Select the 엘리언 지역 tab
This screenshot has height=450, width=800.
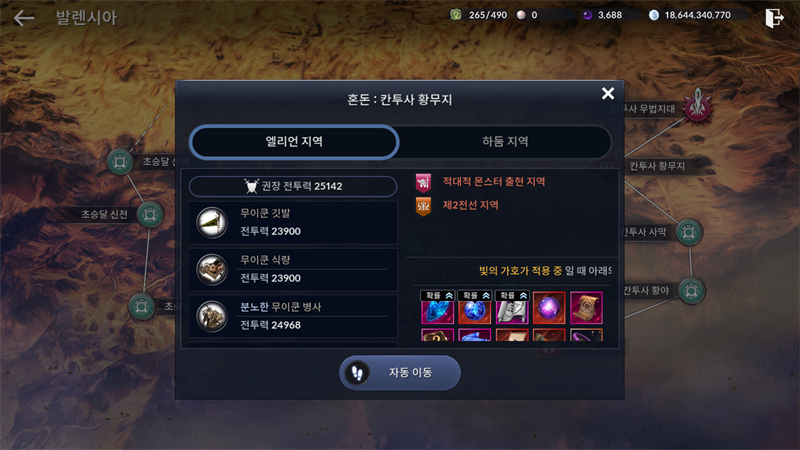[x=294, y=141]
